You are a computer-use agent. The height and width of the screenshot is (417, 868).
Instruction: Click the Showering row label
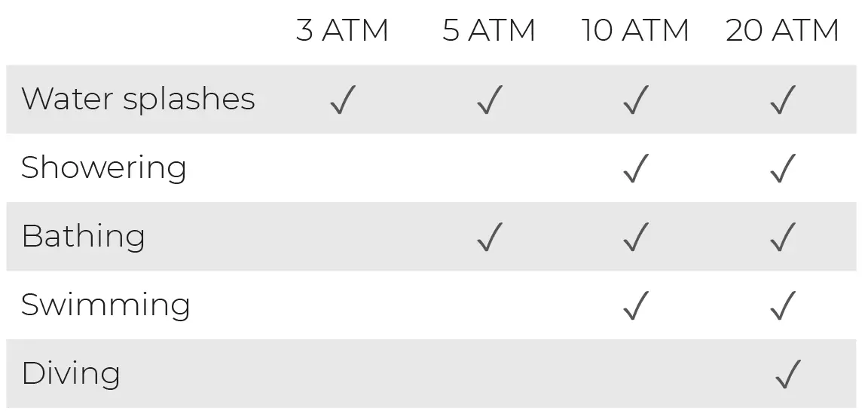tap(103, 167)
